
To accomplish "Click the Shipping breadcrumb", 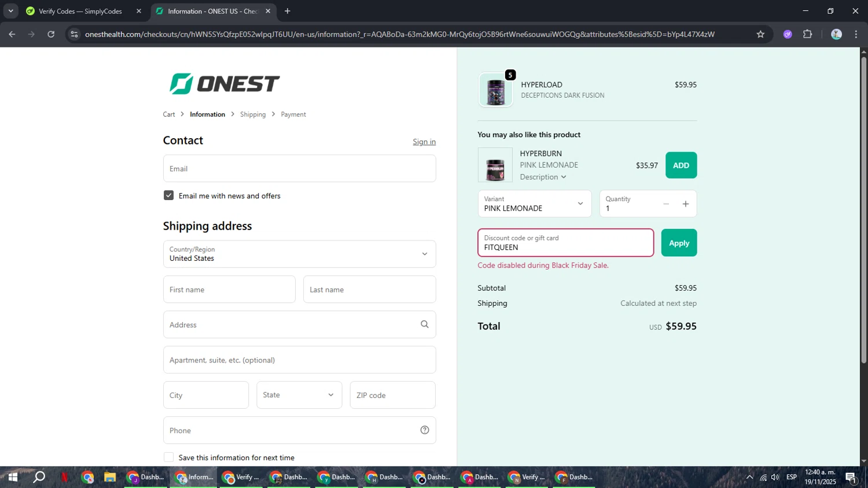I will 253,114.
